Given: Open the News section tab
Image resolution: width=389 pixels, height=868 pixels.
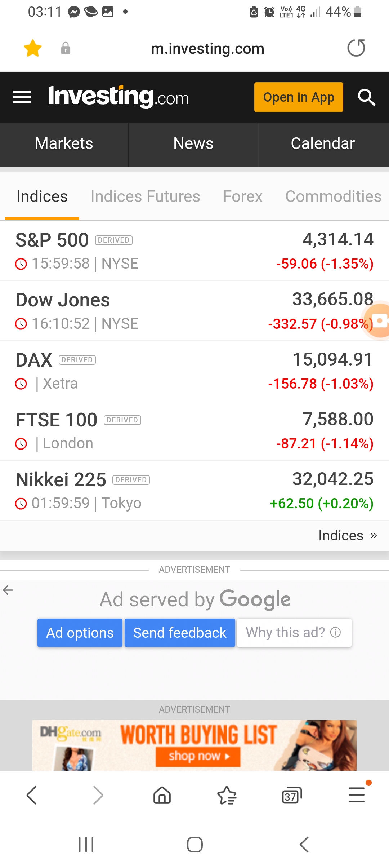Looking at the screenshot, I should pos(193,143).
